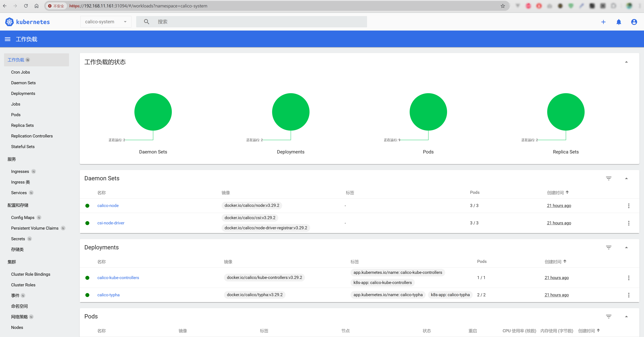Viewport: 644px width, 337px height.
Task: Click the docker.io/calico/csi:v3.29.2 image chip
Action: coord(250,218)
